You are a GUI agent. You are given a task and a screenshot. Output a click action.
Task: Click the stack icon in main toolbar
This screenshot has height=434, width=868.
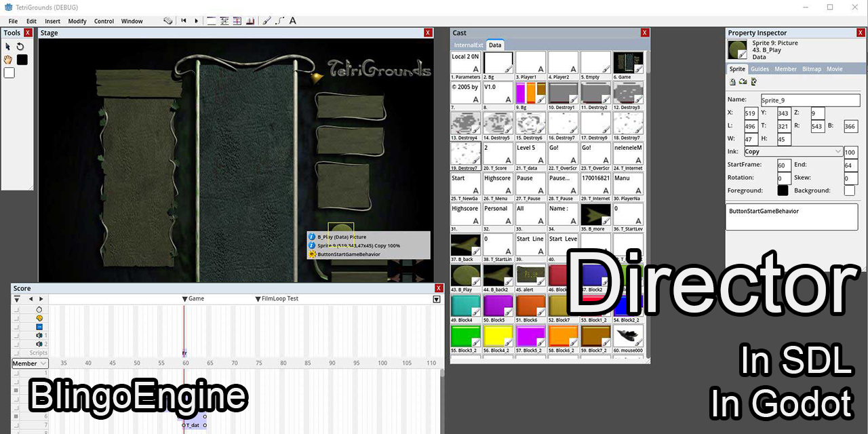click(x=168, y=21)
